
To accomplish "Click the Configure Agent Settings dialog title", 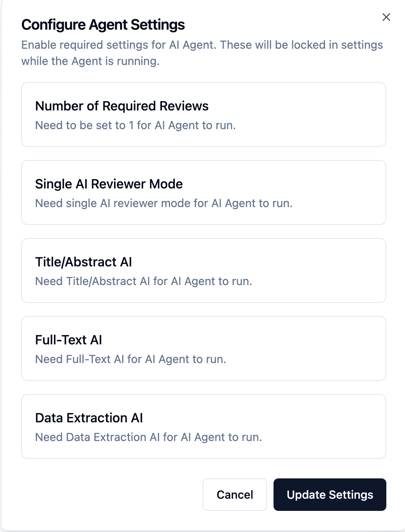I will pos(103,25).
